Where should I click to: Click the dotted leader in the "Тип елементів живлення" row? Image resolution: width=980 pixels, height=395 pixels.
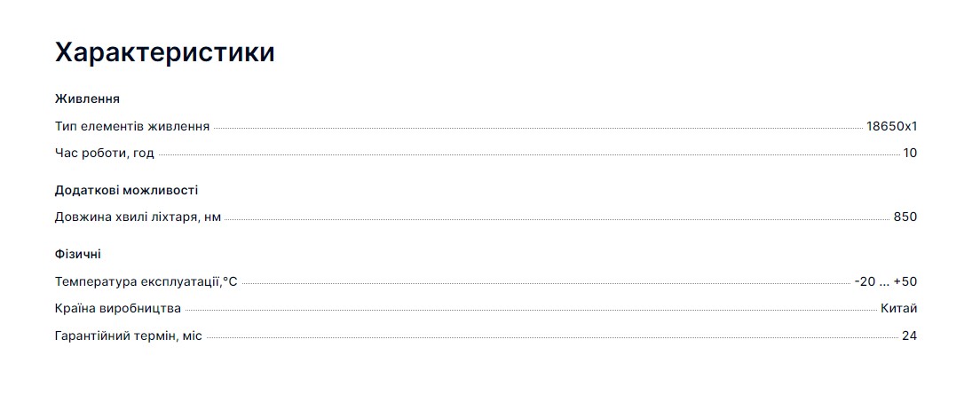(x=537, y=129)
